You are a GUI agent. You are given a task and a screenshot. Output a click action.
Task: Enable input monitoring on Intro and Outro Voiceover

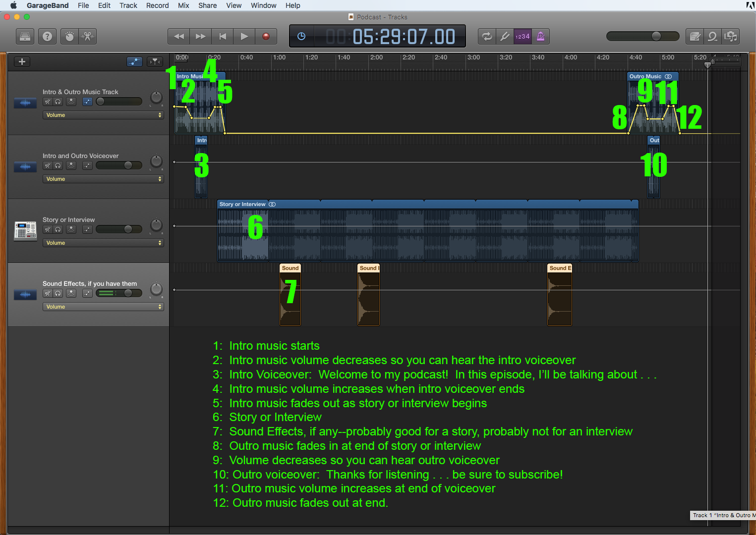click(x=71, y=165)
